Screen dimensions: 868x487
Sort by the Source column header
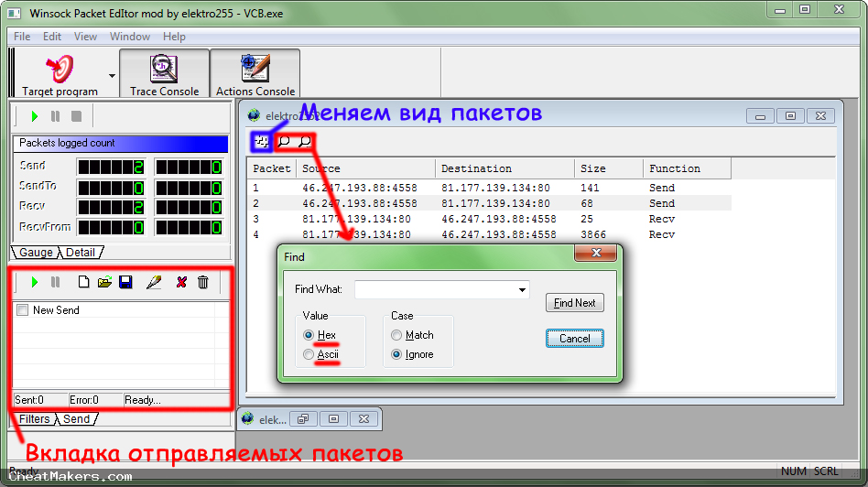click(x=366, y=168)
